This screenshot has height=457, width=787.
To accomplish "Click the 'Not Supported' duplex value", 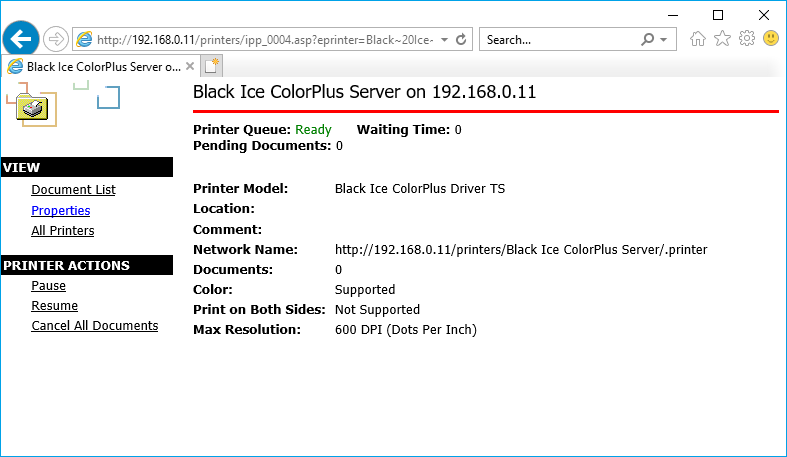I will 377,310.
